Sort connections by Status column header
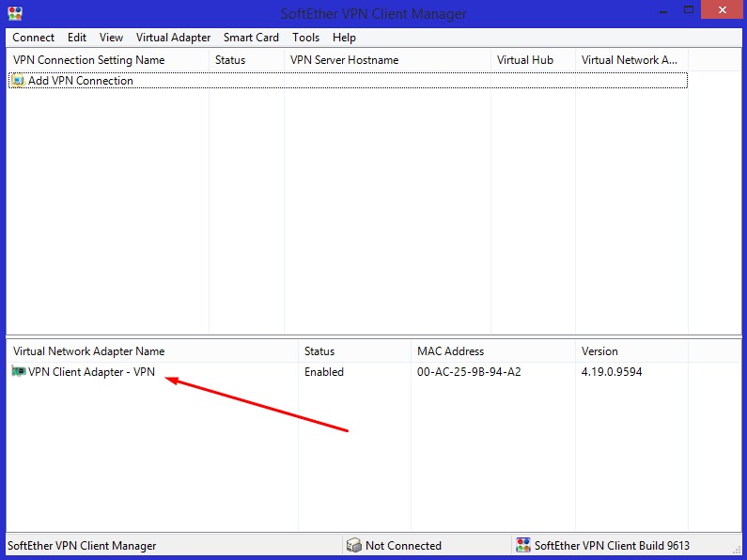This screenshot has height=560, width=747. [246, 60]
